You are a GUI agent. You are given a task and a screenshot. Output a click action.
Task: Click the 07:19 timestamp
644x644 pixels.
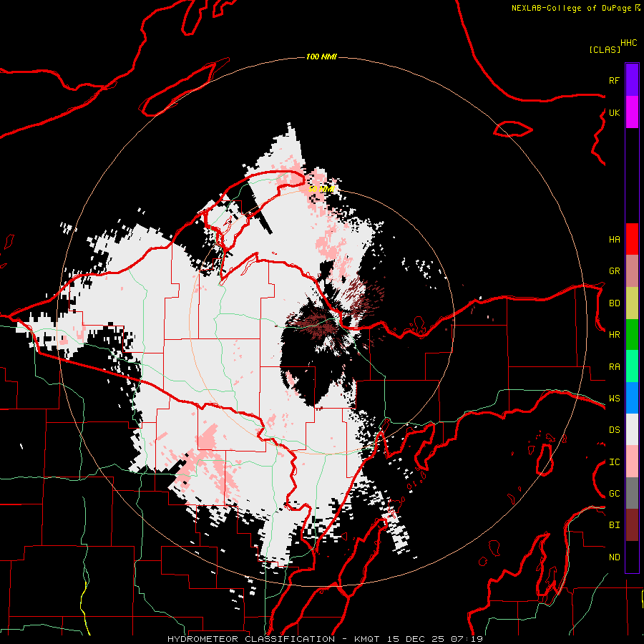467,639
